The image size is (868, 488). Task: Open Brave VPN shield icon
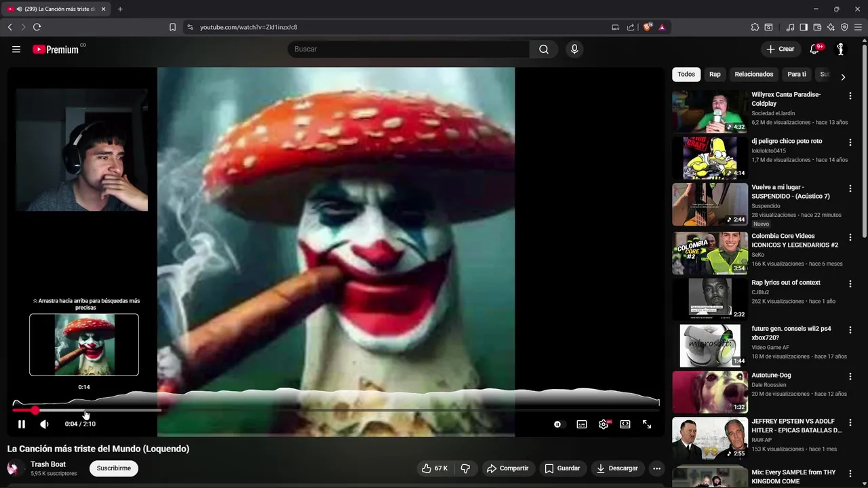pos(844,27)
